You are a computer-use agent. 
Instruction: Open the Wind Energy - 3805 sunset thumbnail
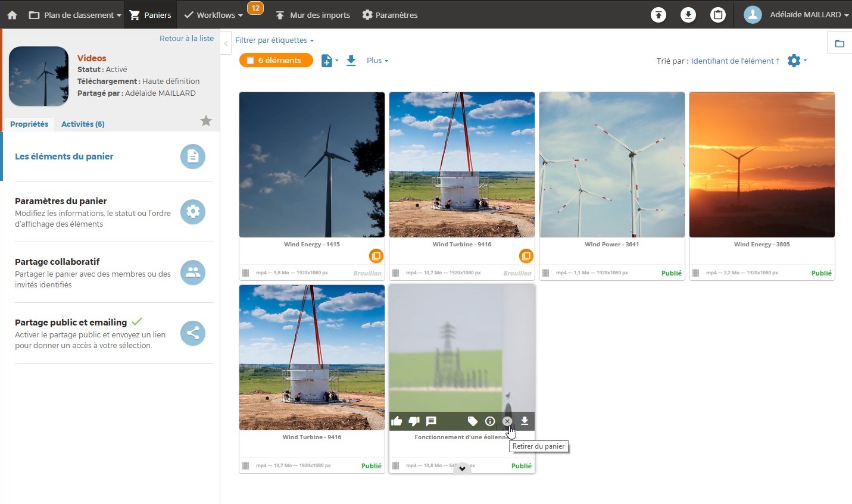[762, 165]
